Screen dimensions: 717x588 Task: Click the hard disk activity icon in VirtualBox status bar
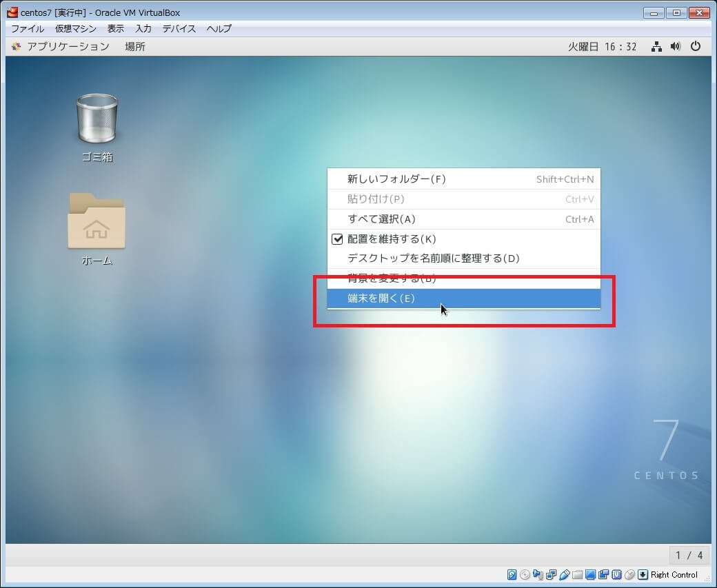click(x=512, y=575)
